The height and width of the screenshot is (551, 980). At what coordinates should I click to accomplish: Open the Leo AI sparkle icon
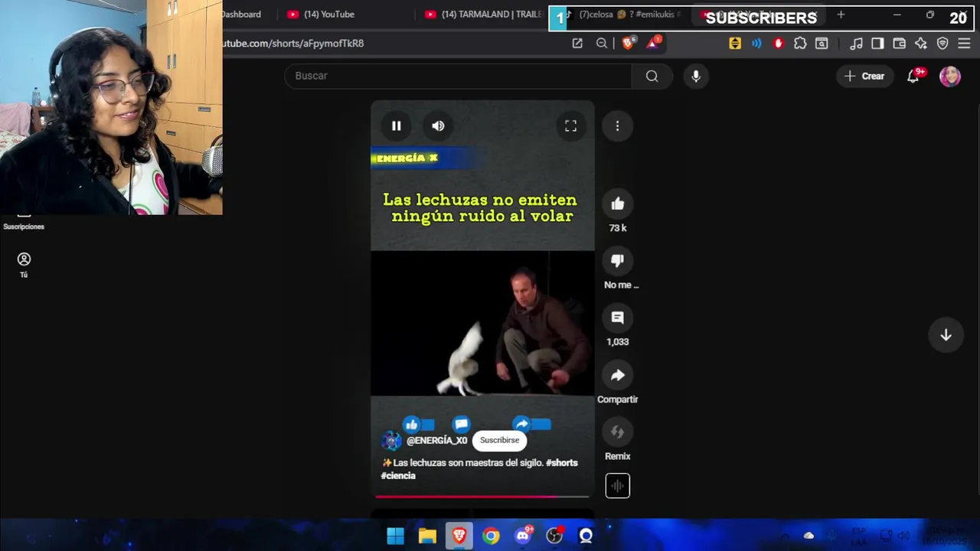[x=921, y=44]
